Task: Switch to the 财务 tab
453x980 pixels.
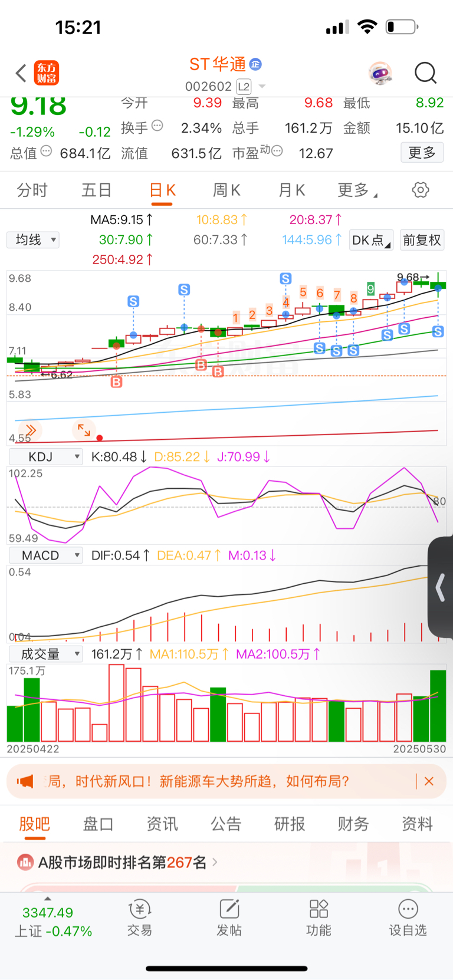Action: (353, 824)
